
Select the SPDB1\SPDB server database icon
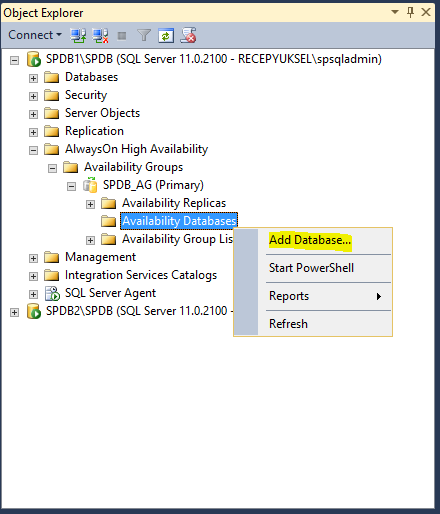pos(34,59)
